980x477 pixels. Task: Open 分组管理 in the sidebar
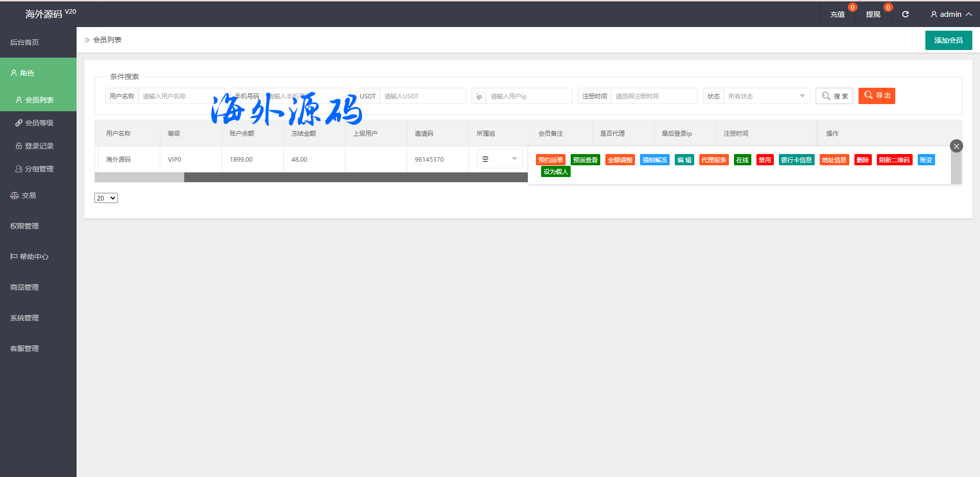[39, 169]
